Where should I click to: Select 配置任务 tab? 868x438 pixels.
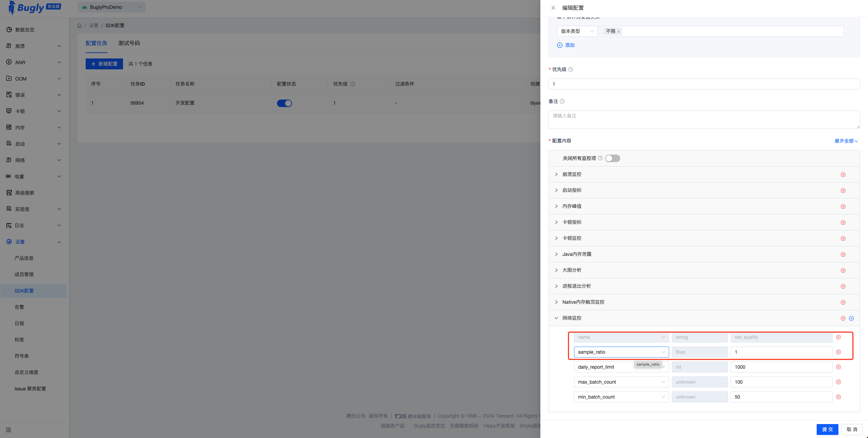click(96, 43)
